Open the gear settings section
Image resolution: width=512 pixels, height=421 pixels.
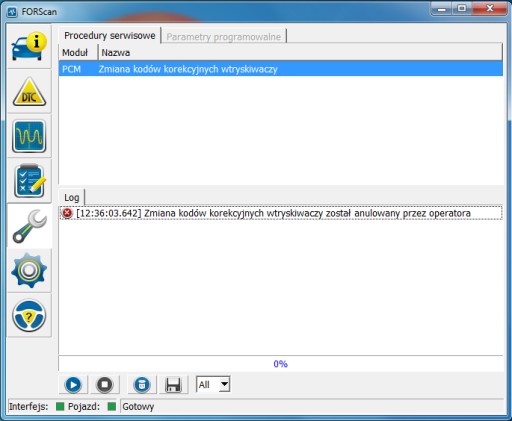click(x=29, y=271)
